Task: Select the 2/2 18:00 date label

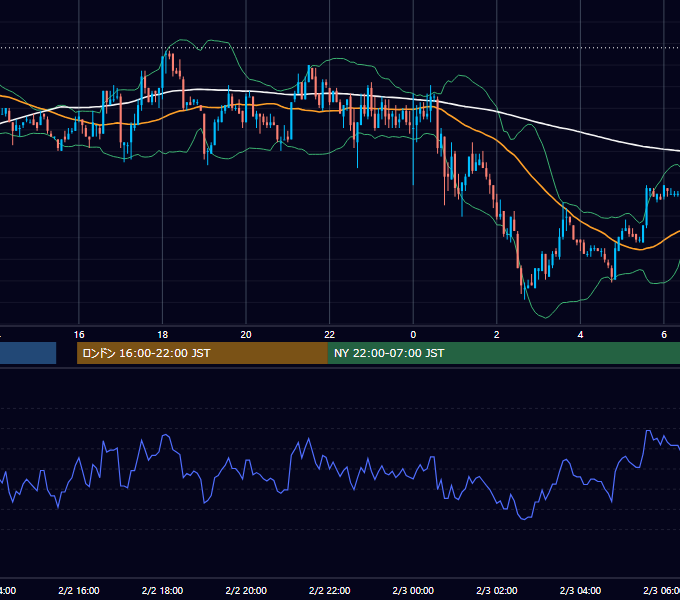Action: pos(162,590)
